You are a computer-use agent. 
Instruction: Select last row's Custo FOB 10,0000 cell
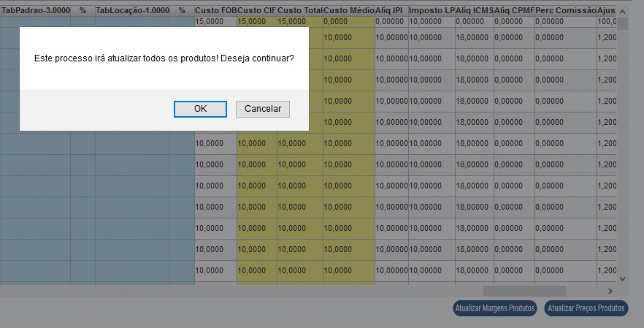[215, 270]
